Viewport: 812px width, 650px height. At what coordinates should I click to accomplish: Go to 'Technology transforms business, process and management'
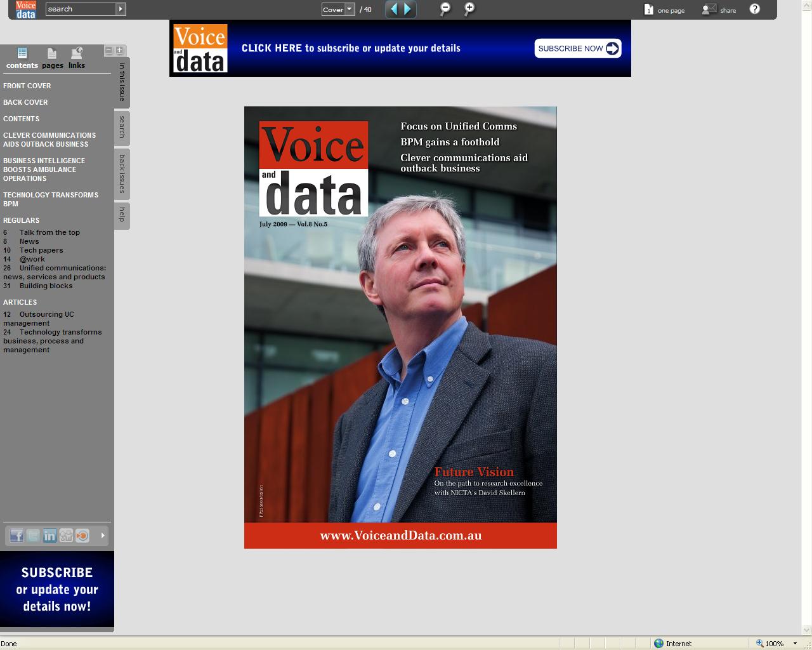(53, 341)
